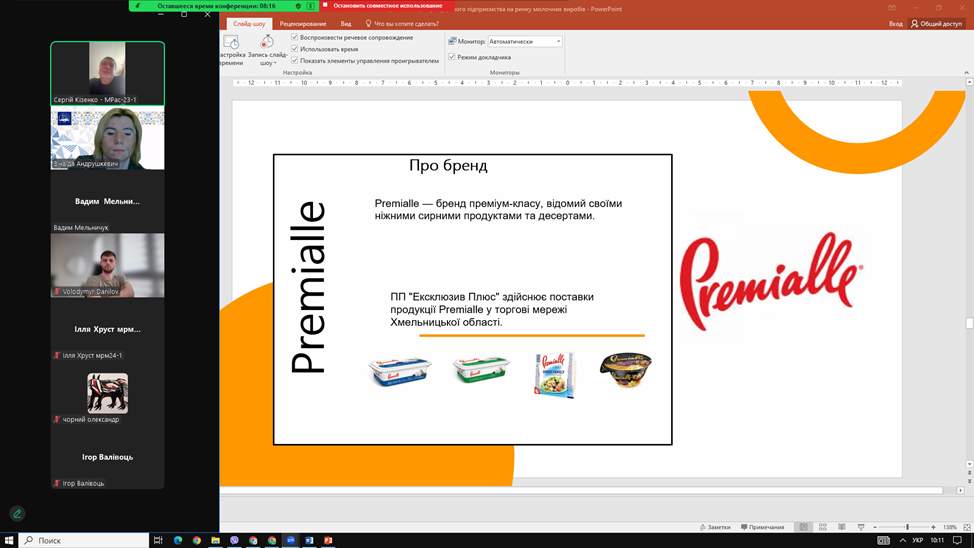974x548 pixels.
Task: Select Volodymyr Danilov video thumbnail
Action: click(107, 265)
